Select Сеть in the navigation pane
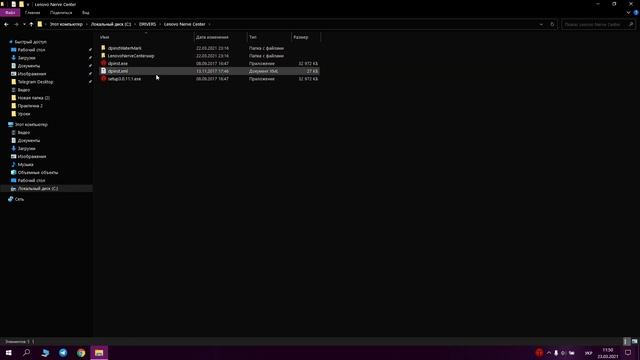Image resolution: width=640 pixels, height=360 pixels. coord(19,199)
